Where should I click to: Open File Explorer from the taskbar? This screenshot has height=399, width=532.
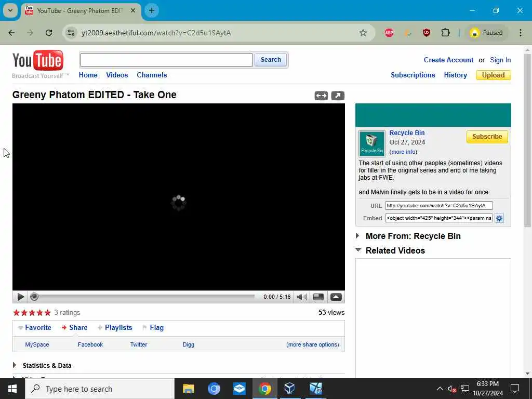click(x=188, y=389)
